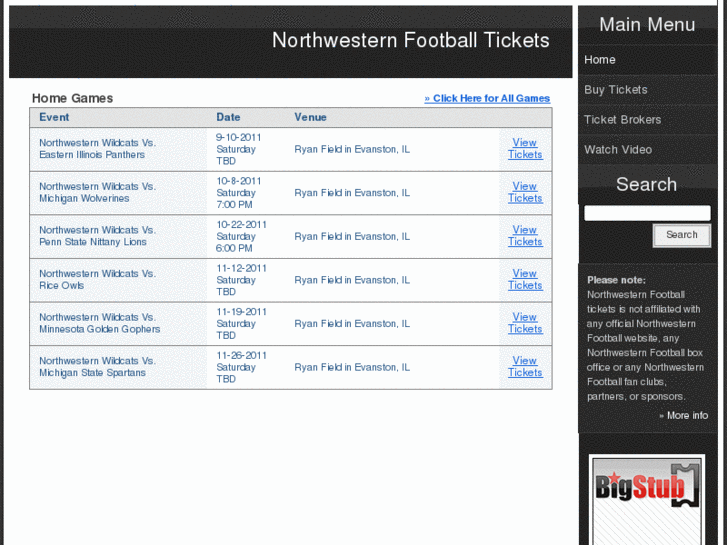
Task: View Tickets for Minnesota Golden Gophers game
Action: (525, 323)
